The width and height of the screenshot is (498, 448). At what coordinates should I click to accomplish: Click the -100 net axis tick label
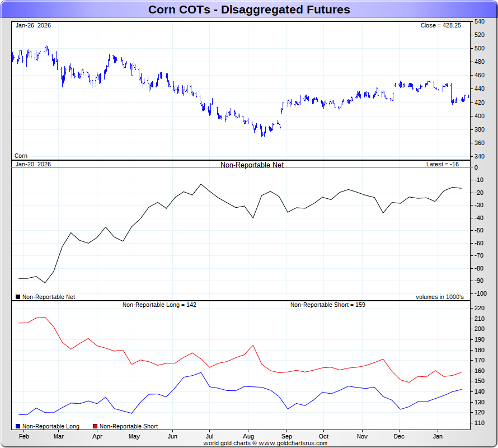click(x=481, y=293)
